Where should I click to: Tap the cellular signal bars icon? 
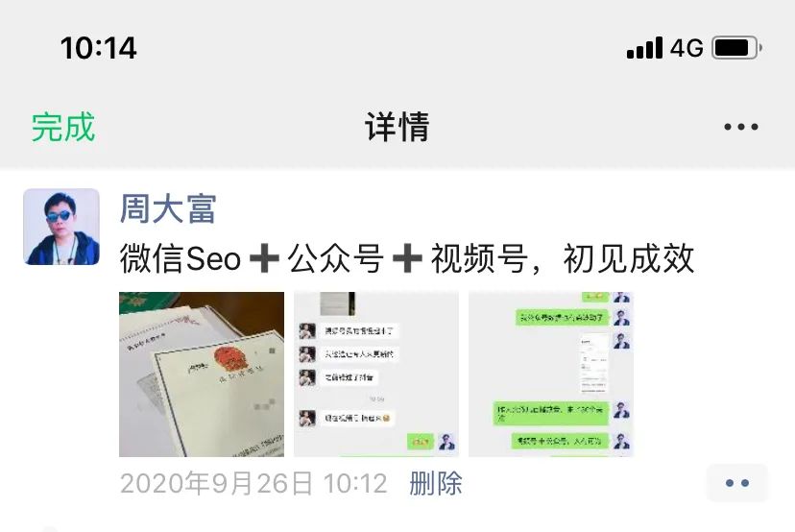(644, 48)
